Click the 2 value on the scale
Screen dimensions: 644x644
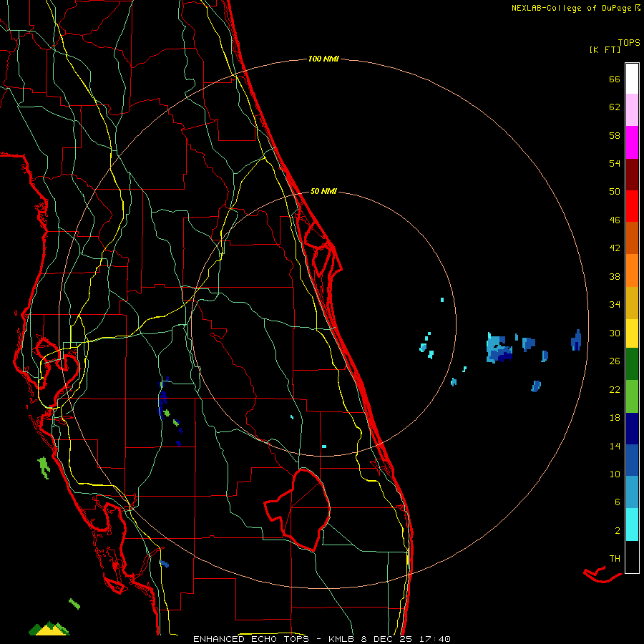618,531
